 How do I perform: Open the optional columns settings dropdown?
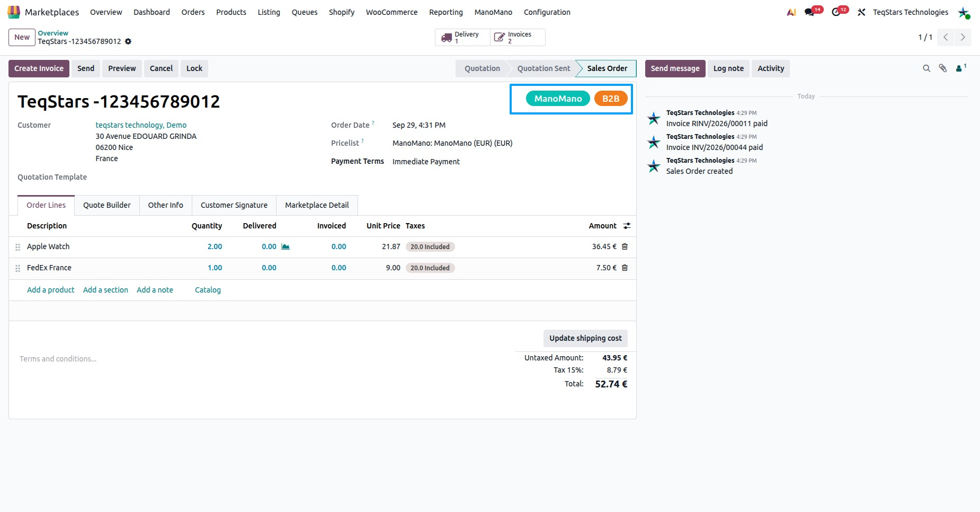coord(627,226)
